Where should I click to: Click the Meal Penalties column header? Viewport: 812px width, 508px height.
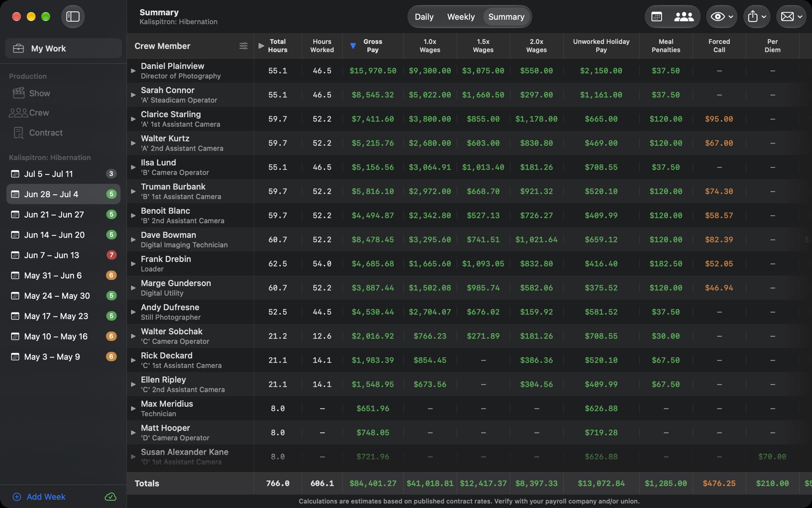pos(666,46)
